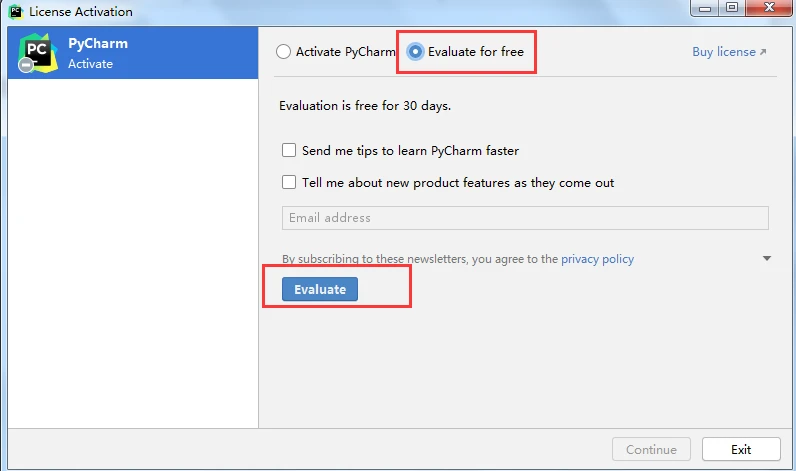Image resolution: width=796 pixels, height=471 pixels.
Task: Close the License Activation dialog
Action: pyautogui.click(x=769, y=9)
